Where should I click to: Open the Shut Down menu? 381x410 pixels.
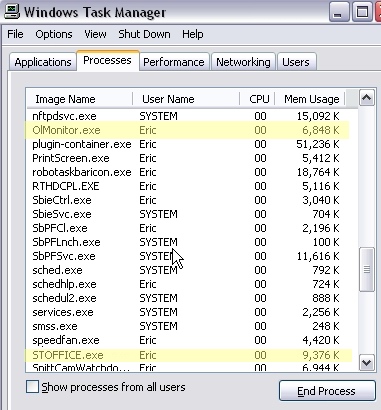[x=144, y=34]
